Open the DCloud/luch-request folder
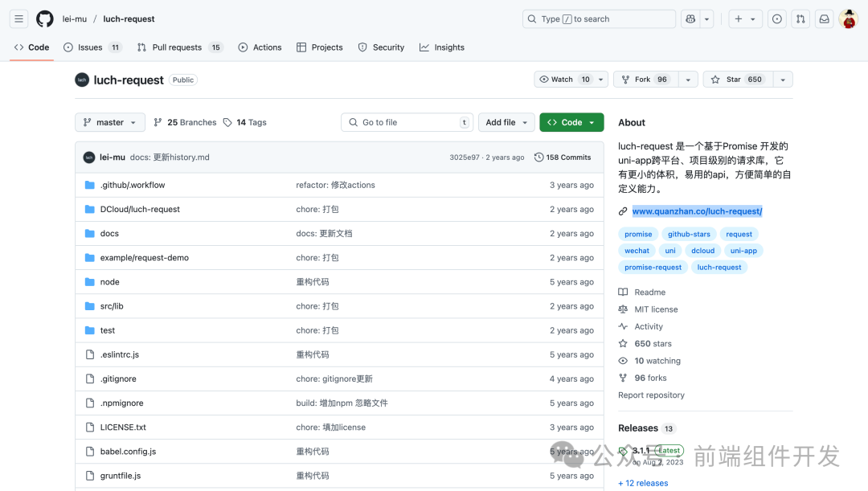The height and width of the screenshot is (491, 868). 140,209
